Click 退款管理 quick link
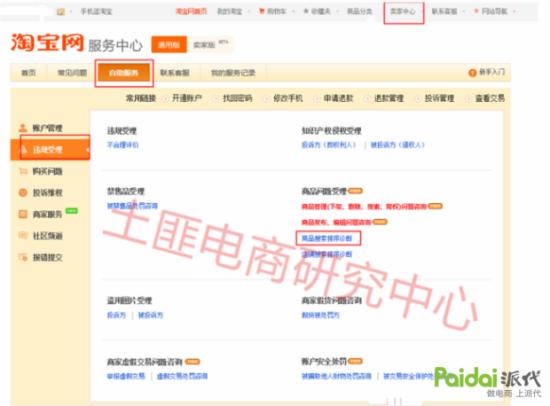 click(389, 98)
